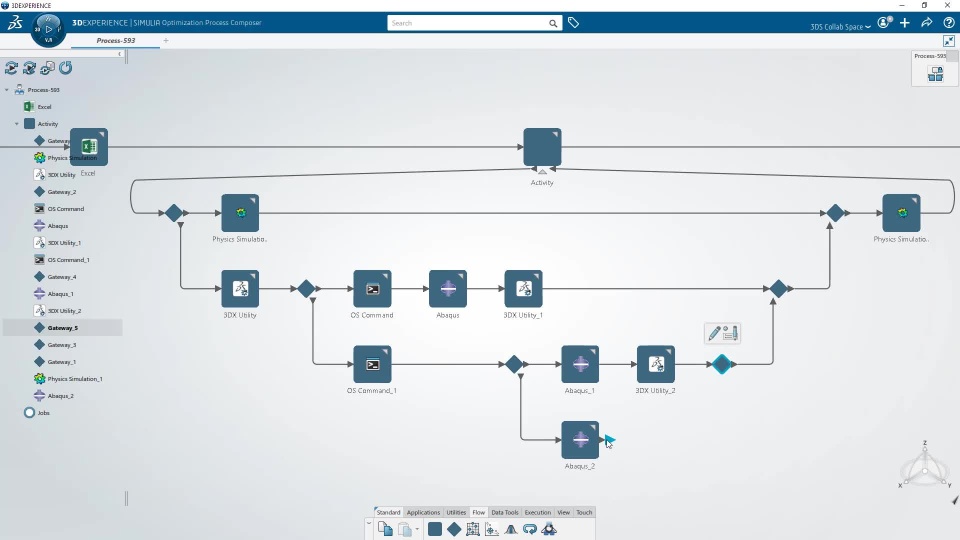Collapse the Process-593 tree node

[7, 90]
